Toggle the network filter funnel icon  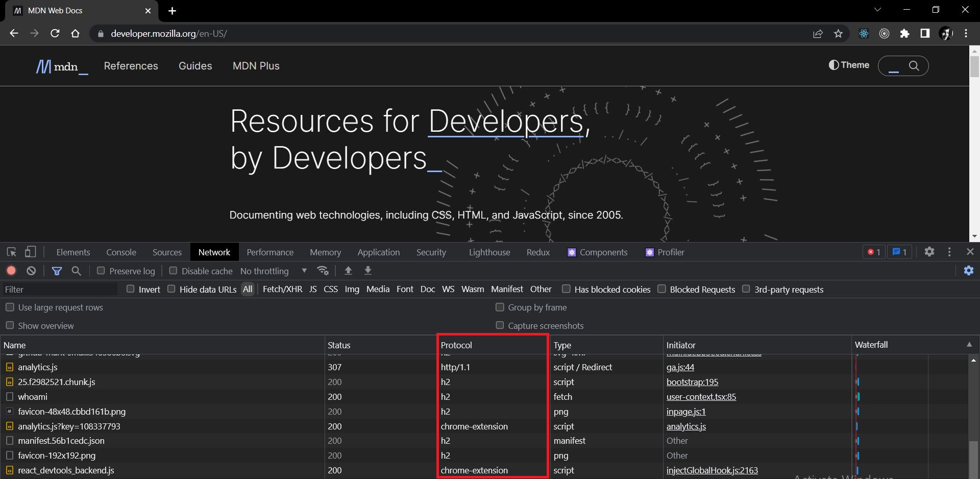click(x=57, y=271)
